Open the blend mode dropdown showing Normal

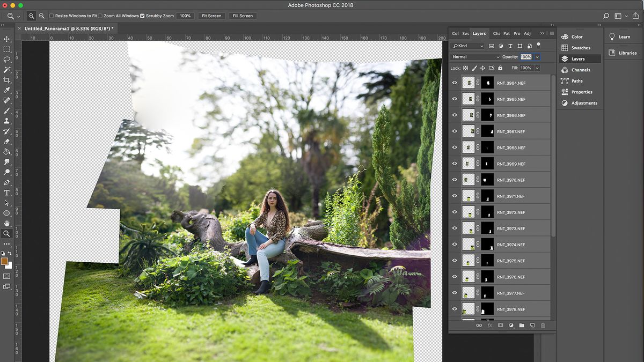[x=474, y=56]
